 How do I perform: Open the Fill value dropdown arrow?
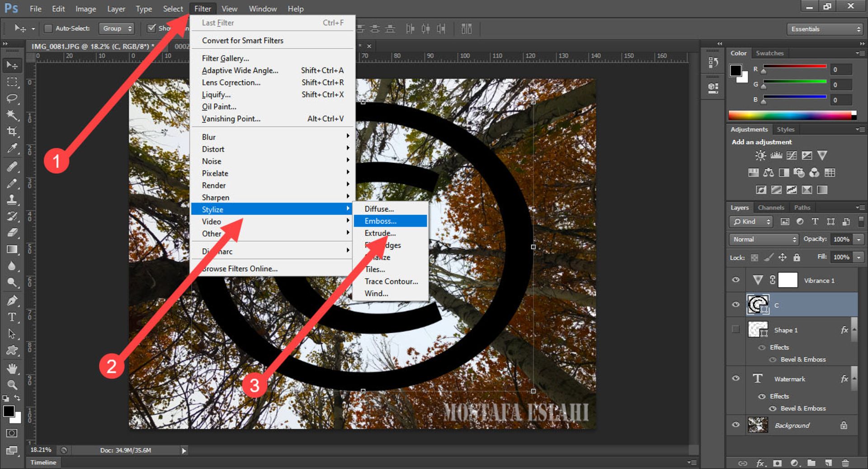859,257
